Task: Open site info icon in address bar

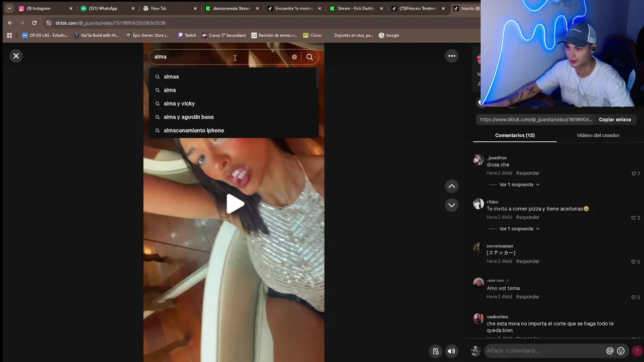Action: point(48,23)
